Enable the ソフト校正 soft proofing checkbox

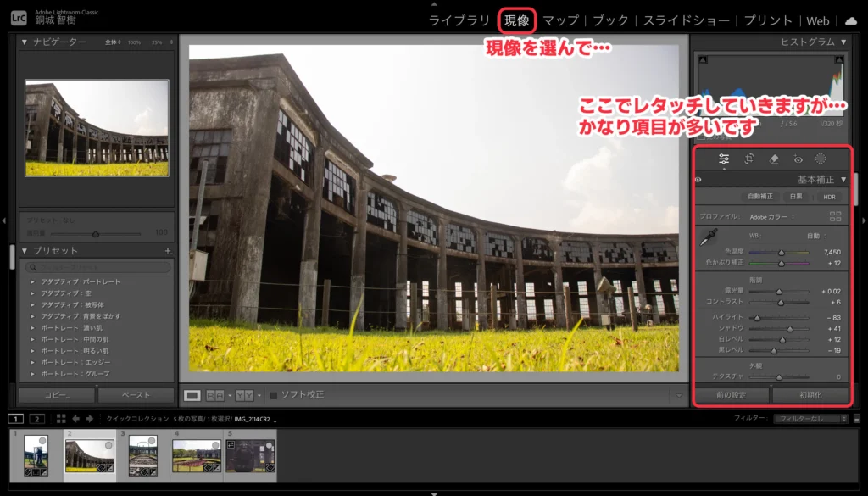274,395
